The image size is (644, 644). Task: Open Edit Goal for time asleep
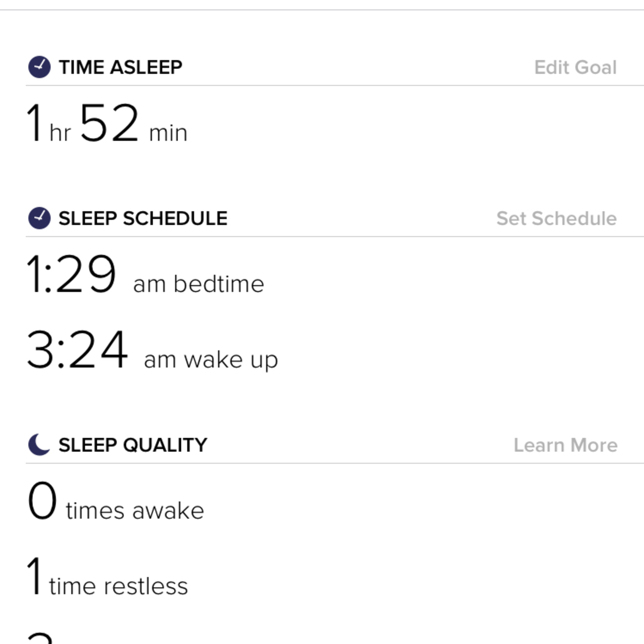click(575, 67)
